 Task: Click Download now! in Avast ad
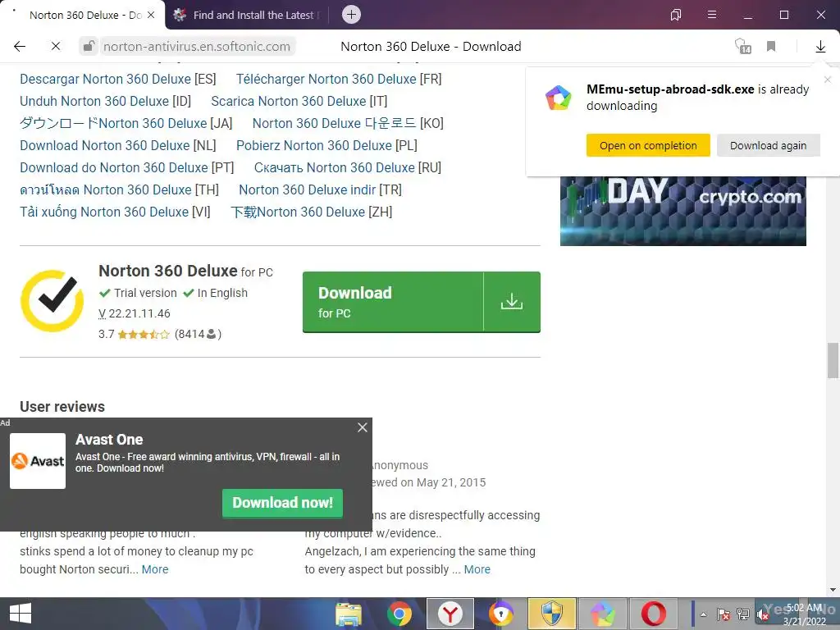(282, 503)
